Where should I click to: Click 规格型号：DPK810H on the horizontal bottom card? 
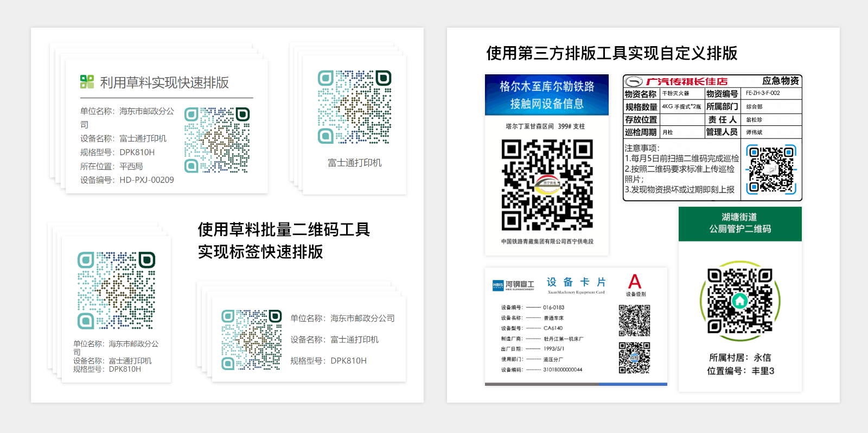pos(328,360)
